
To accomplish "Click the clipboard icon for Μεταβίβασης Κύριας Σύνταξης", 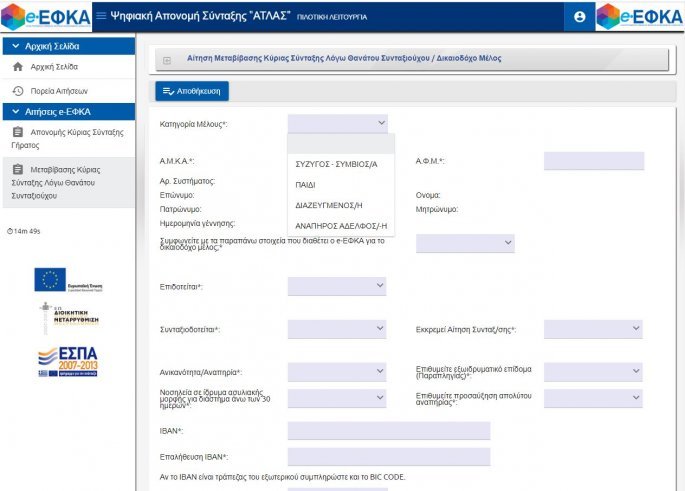I will point(18,169).
